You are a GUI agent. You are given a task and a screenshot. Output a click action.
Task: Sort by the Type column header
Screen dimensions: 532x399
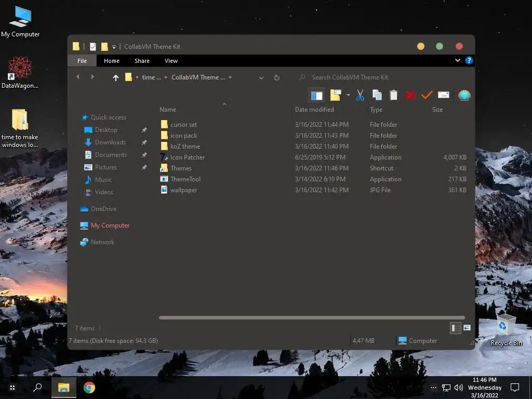tap(376, 110)
